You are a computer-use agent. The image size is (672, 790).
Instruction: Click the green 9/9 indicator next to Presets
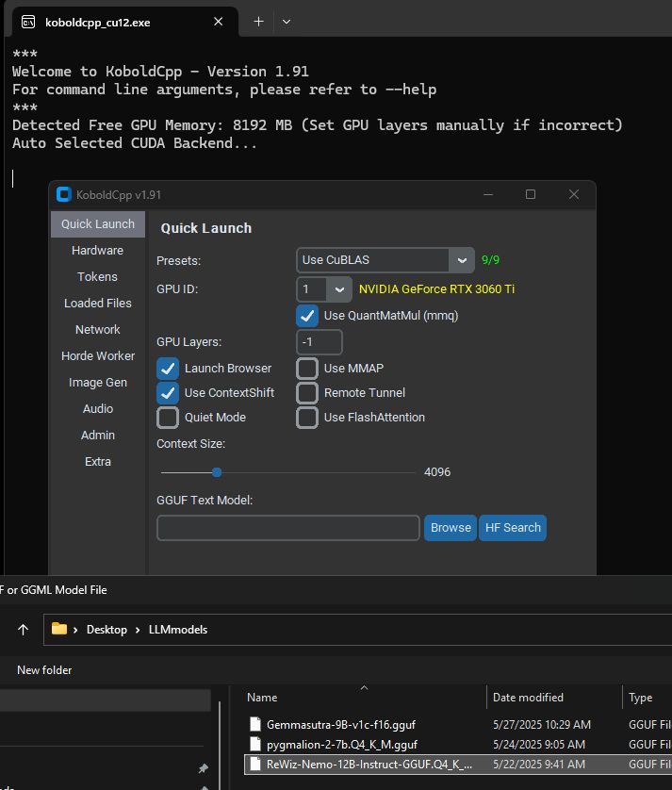coord(490,260)
